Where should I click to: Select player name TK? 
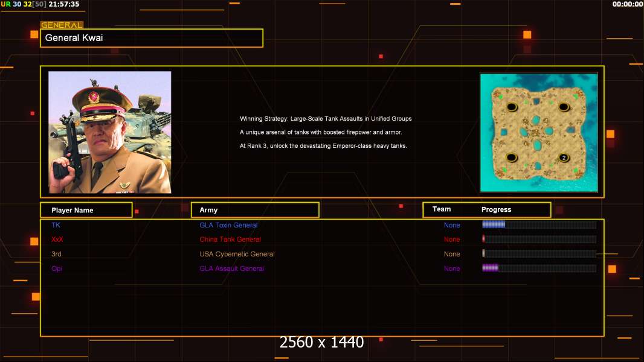[56, 225]
